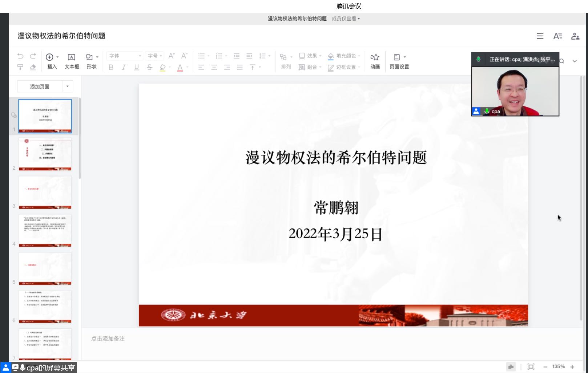Viewport: 588px width, 373px height.
Task: Click the undo arrow icon
Action: click(20, 56)
